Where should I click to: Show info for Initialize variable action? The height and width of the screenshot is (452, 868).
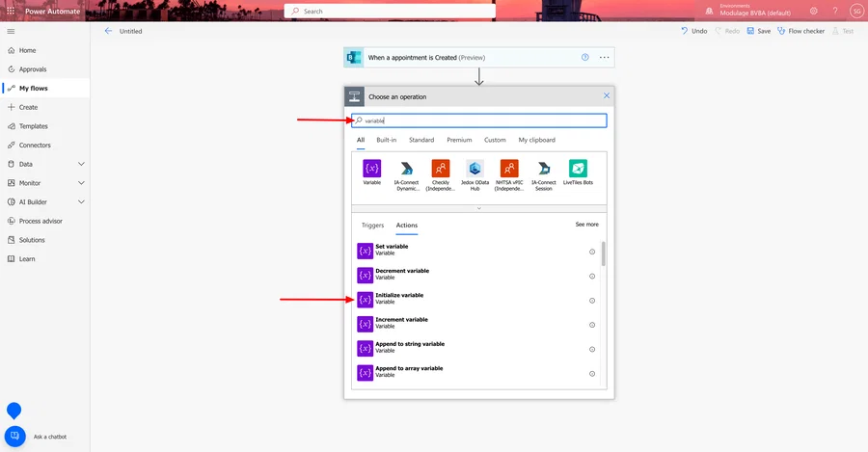592,301
